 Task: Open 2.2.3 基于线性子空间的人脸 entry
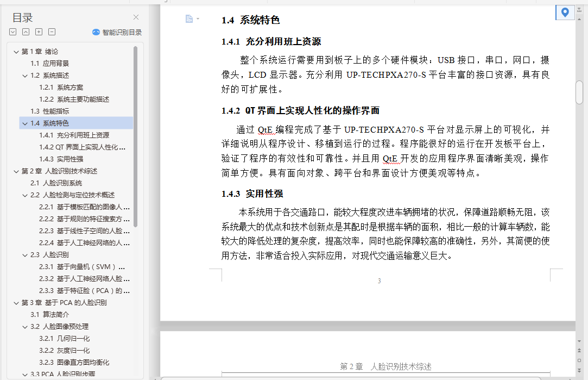click(84, 231)
